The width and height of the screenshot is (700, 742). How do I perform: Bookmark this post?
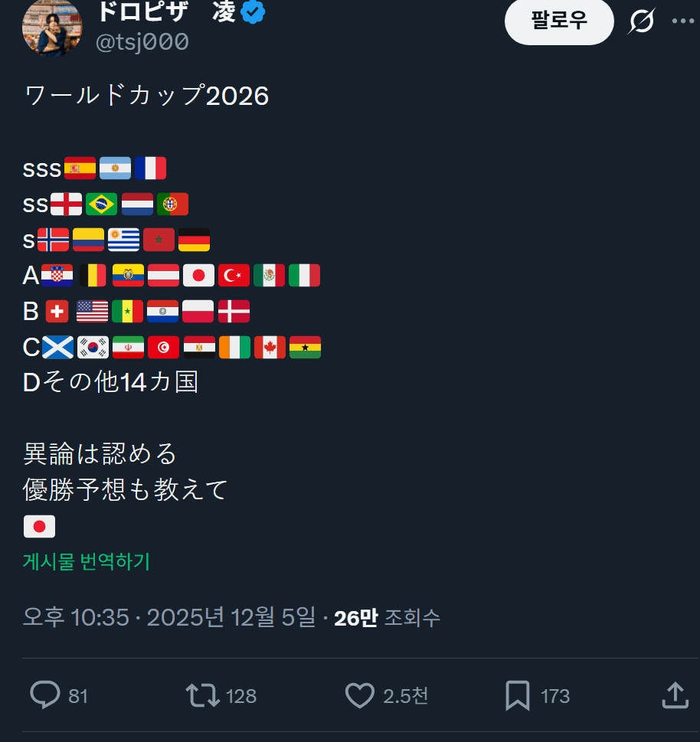[518, 695]
